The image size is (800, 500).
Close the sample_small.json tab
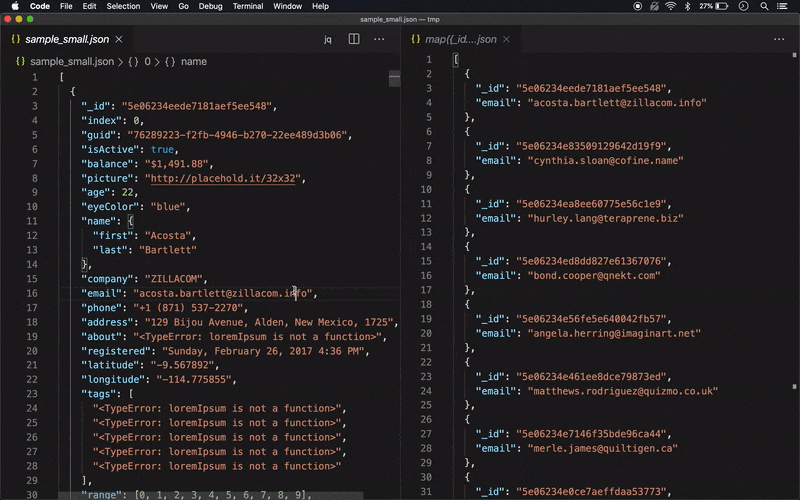pyautogui.click(x=119, y=39)
